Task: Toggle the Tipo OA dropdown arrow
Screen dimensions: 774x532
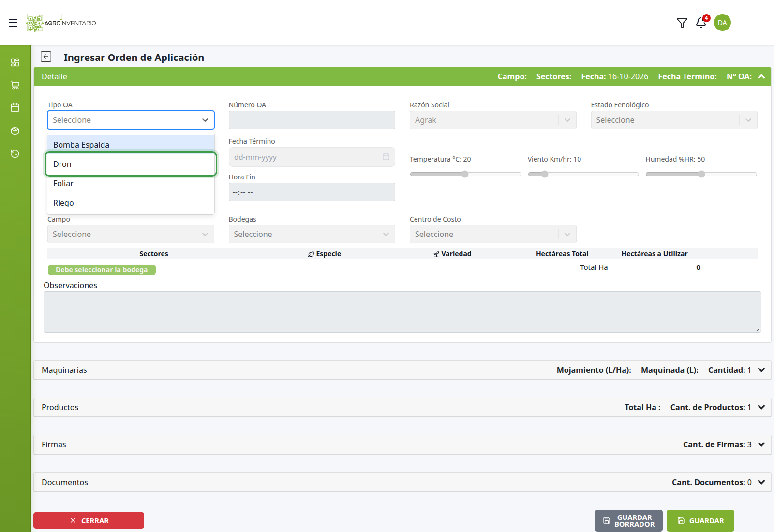Action: click(x=205, y=120)
